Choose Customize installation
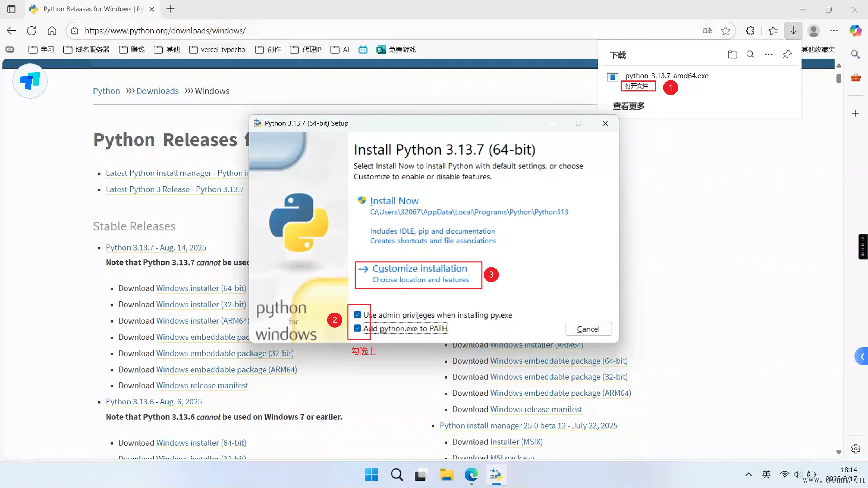Viewport: 868px width, 488px height. (x=419, y=269)
